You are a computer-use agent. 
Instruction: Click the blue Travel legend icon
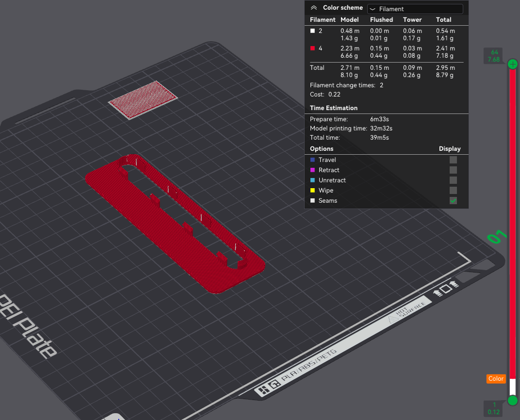point(313,160)
